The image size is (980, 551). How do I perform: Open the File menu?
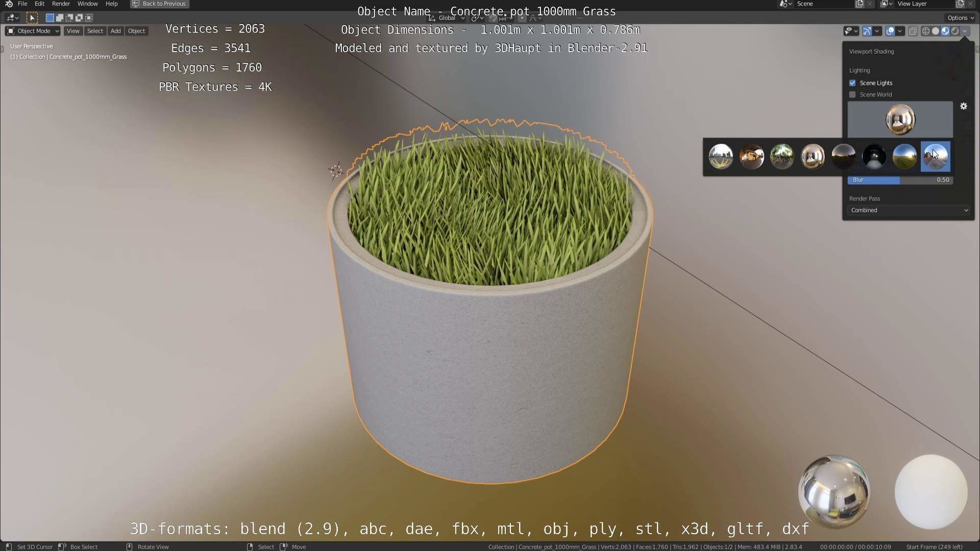click(x=22, y=4)
